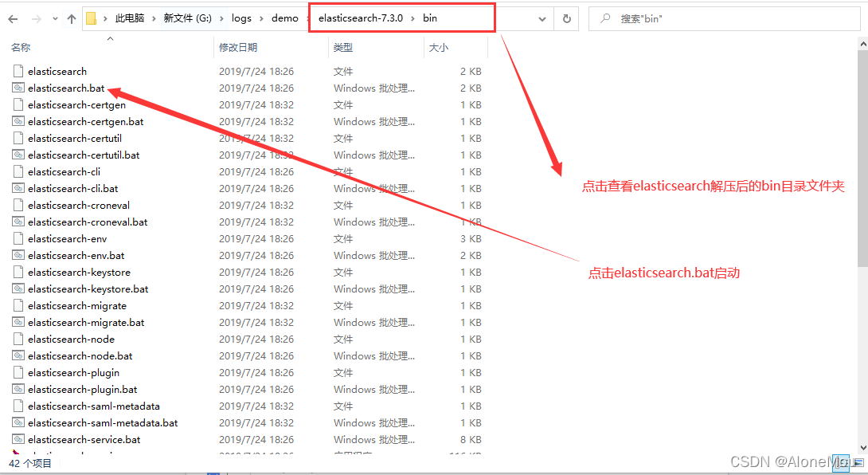Select elasticsearch.bat batch file icon
The width and height of the screenshot is (868, 475).
[x=18, y=88]
